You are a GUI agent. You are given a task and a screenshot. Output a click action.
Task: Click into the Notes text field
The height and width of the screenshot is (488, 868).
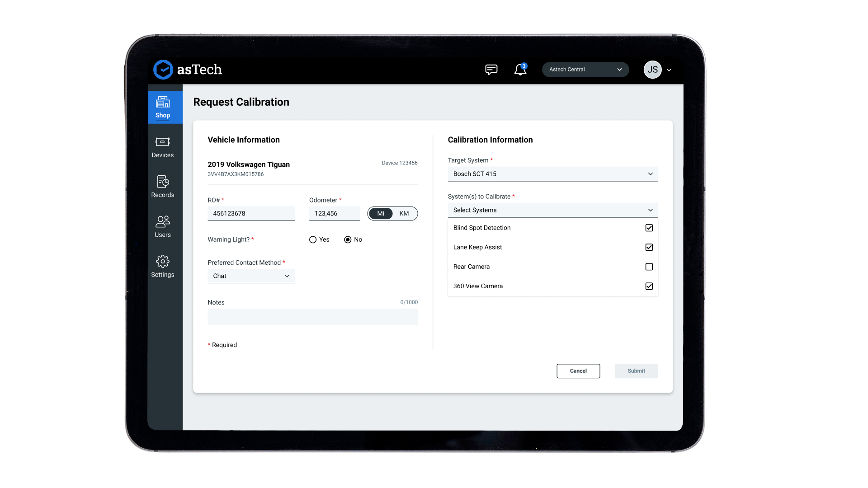(312, 317)
